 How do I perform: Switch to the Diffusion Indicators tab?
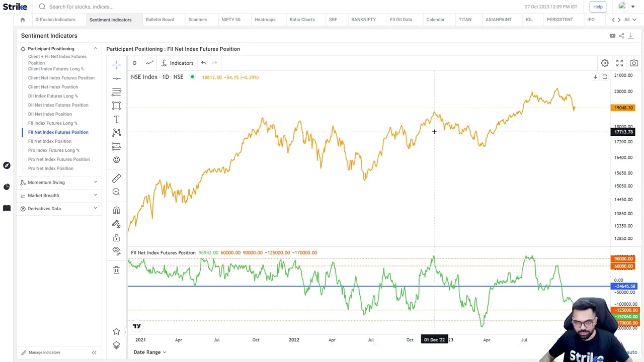[x=55, y=20]
